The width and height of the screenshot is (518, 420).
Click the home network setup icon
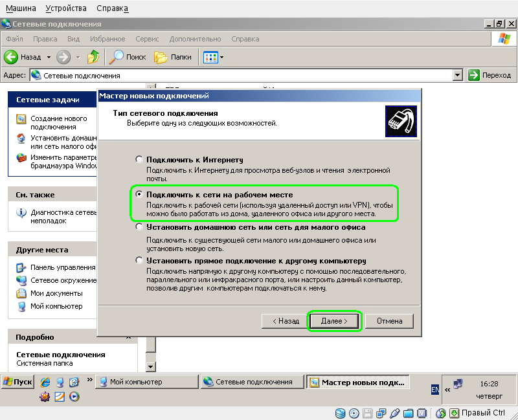[21, 138]
